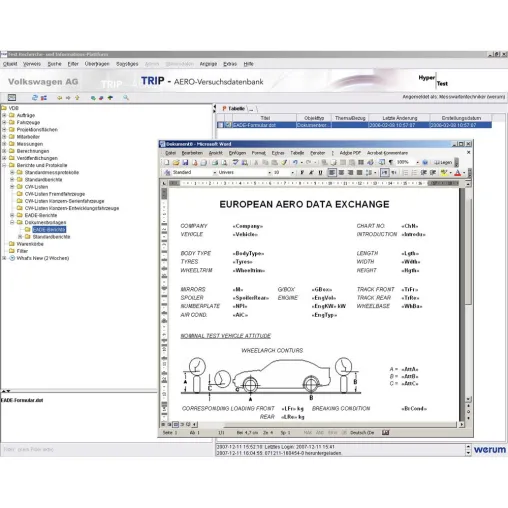The image size is (508, 508).
Task: Open the Tabelle menu in Word
Action: 297,153
